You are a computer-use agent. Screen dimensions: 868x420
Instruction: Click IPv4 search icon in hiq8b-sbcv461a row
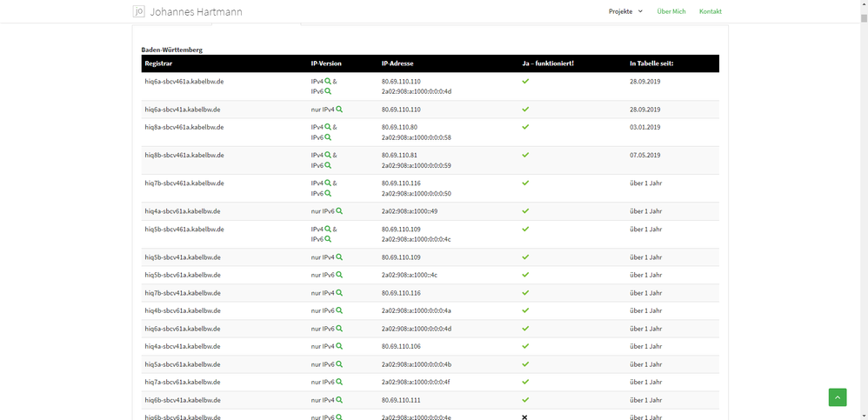pos(328,155)
